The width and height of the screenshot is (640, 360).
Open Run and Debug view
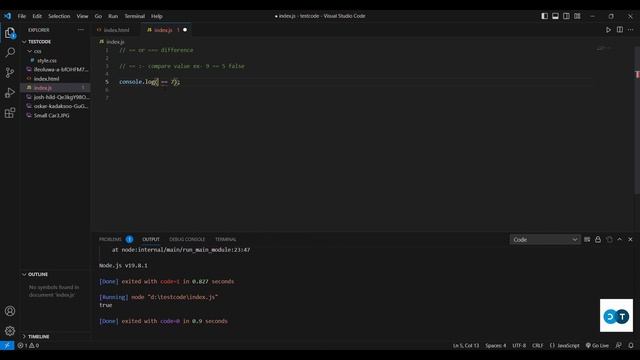[x=10, y=93]
